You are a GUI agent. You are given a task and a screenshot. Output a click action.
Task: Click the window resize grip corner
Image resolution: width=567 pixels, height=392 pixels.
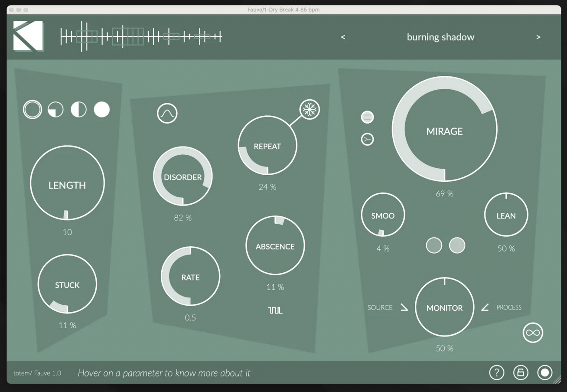tap(556, 379)
